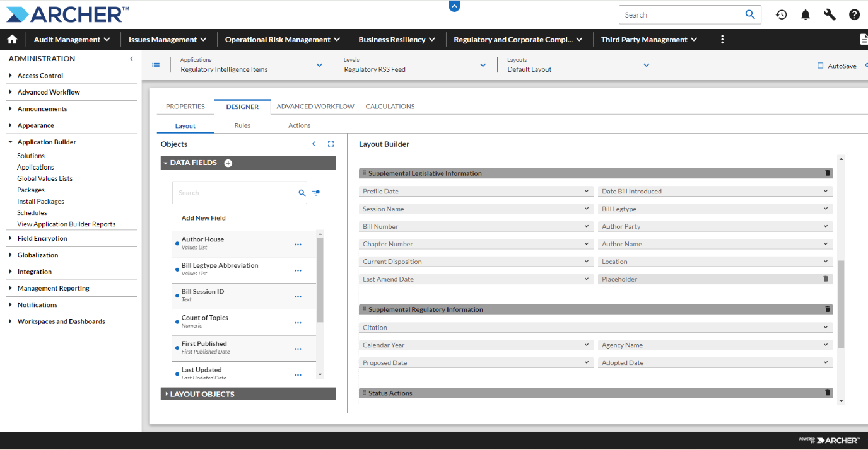The width and height of the screenshot is (868, 450).
Task: Open Author House field options dots
Action: coord(298,244)
